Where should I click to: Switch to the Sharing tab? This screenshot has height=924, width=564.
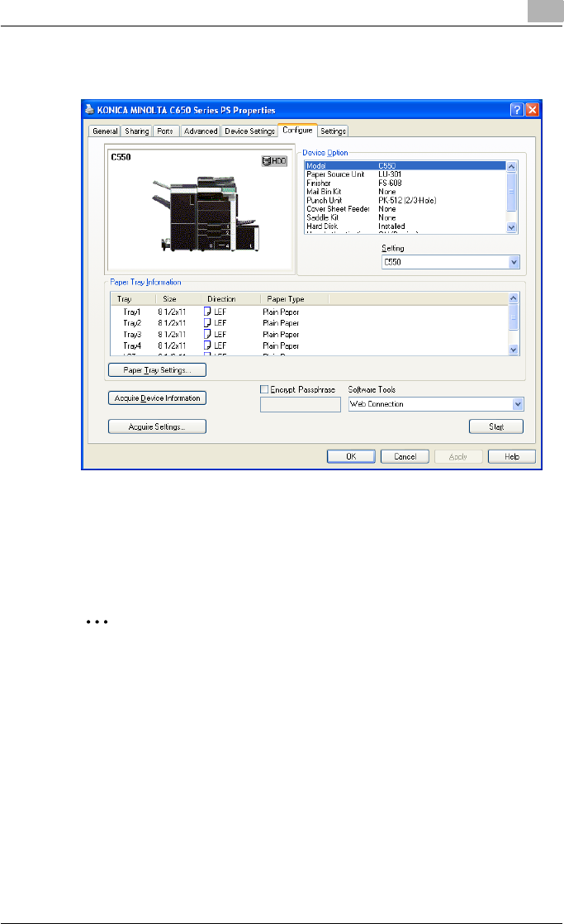136,131
